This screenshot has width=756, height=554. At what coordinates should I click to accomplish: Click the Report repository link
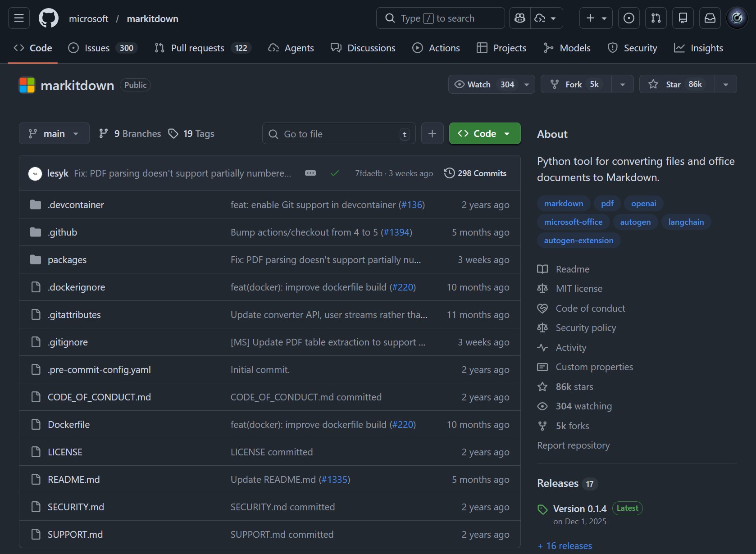click(x=573, y=445)
